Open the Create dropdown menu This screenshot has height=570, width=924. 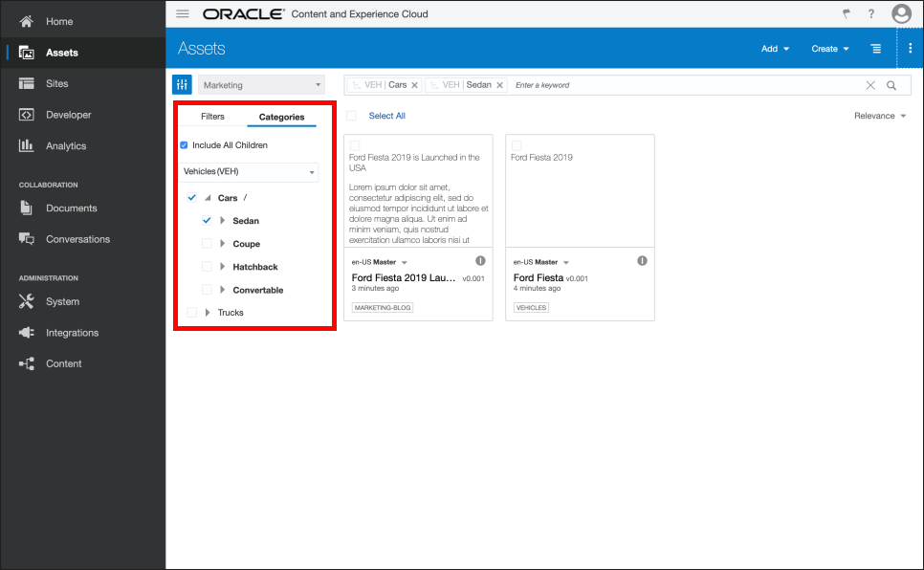[829, 49]
